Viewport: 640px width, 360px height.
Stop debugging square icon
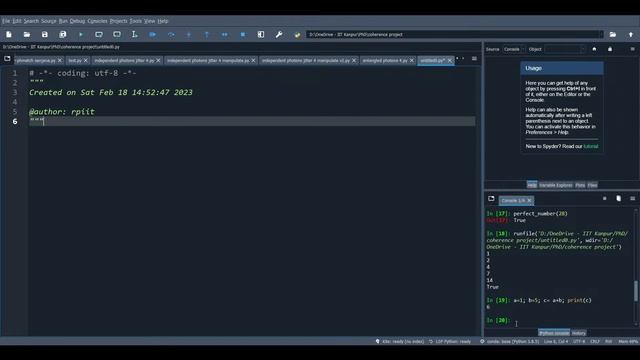(243, 35)
